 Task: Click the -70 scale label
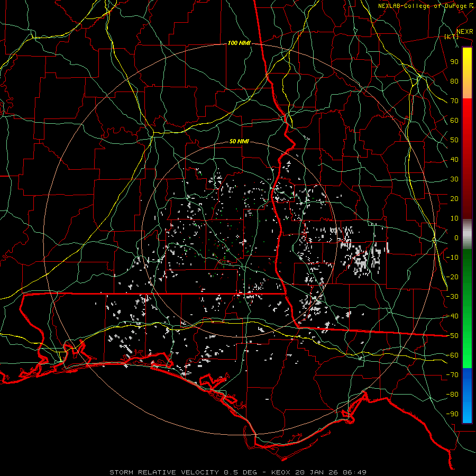click(x=452, y=375)
